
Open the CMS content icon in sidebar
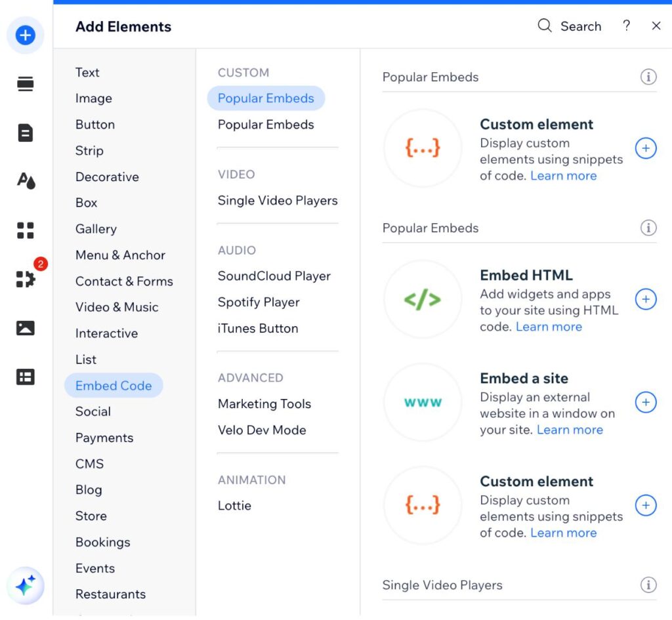25,377
